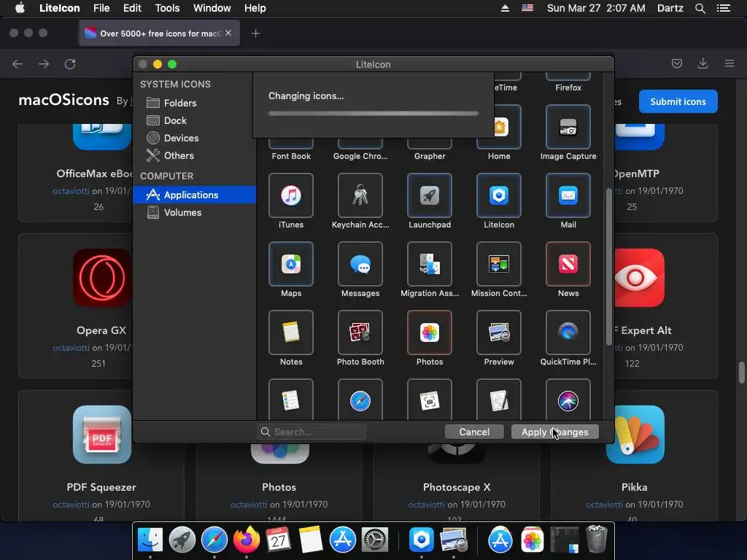Image resolution: width=747 pixels, height=560 pixels.
Task: Reload the macOSicons page
Action: pos(70,64)
